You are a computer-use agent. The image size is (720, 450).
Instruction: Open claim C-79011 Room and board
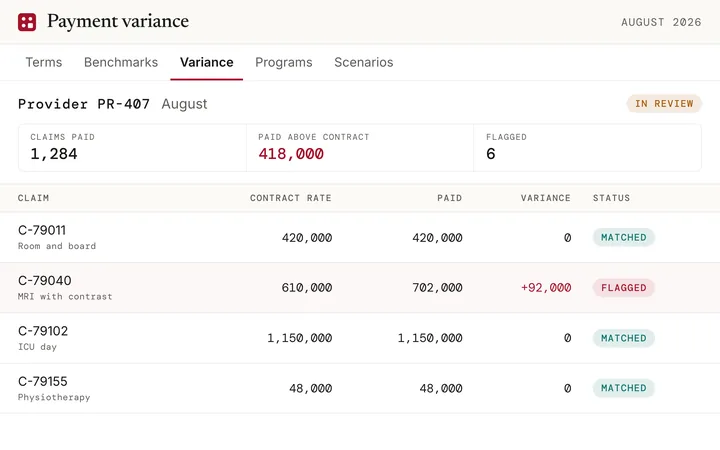360,237
